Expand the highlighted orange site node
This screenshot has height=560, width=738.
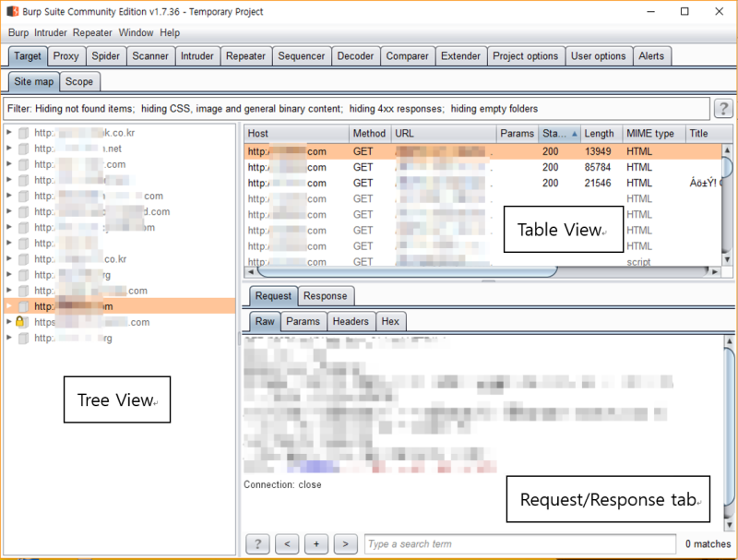click(7, 305)
